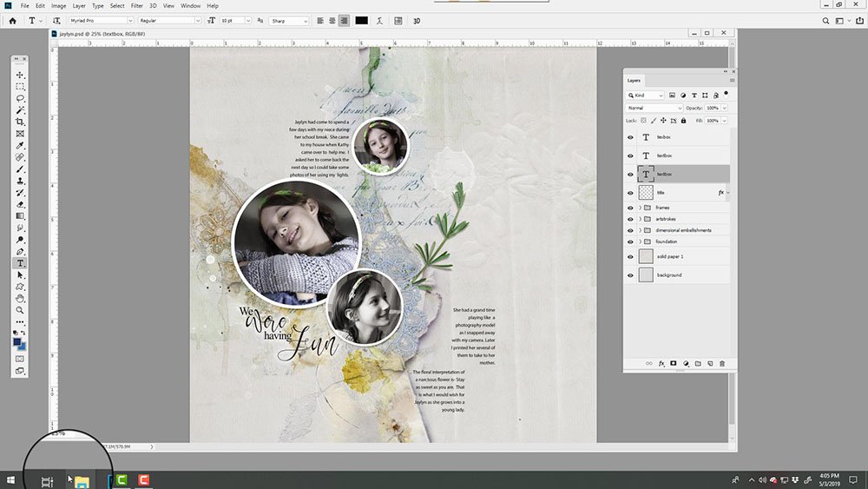
Task: Select the Crop tool
Action: click(20, 122)
